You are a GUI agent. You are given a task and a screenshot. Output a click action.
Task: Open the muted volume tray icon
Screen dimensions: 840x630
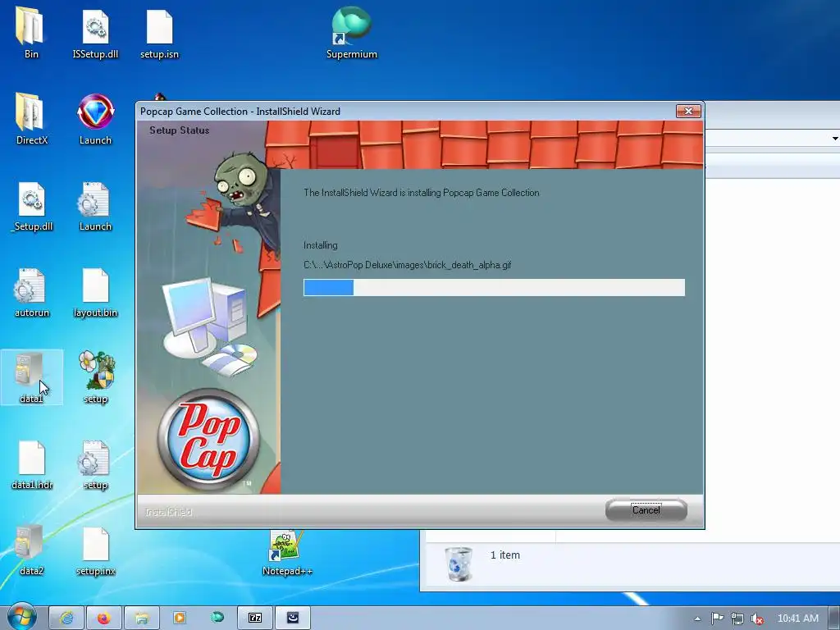(757, 619)
